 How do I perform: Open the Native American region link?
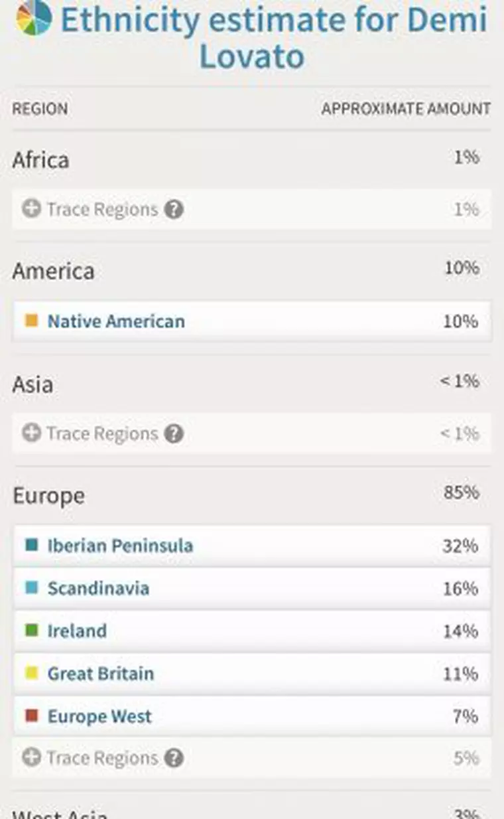pos(116,322)
